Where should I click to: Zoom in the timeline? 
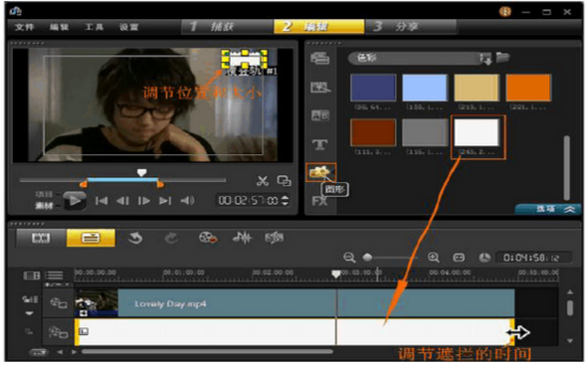click(434, 258)
